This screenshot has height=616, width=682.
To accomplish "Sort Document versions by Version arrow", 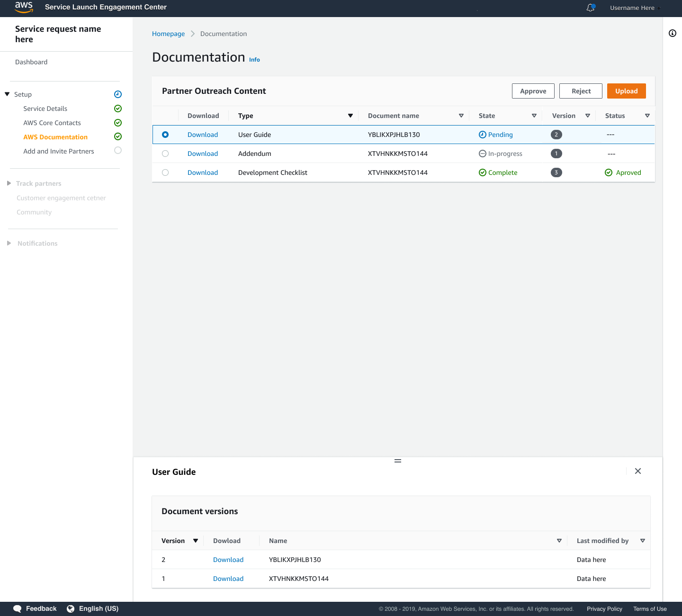I will pyautogui.click(x=196, y=541).
